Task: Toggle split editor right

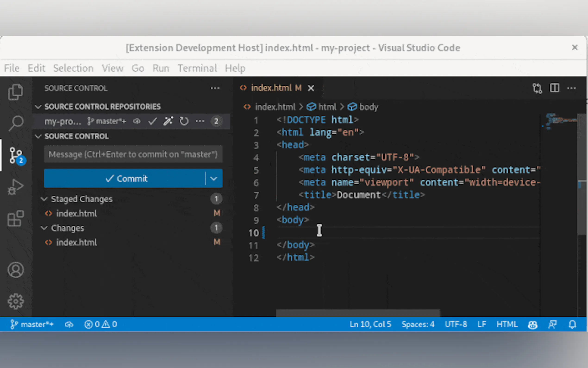Action: 554,88
